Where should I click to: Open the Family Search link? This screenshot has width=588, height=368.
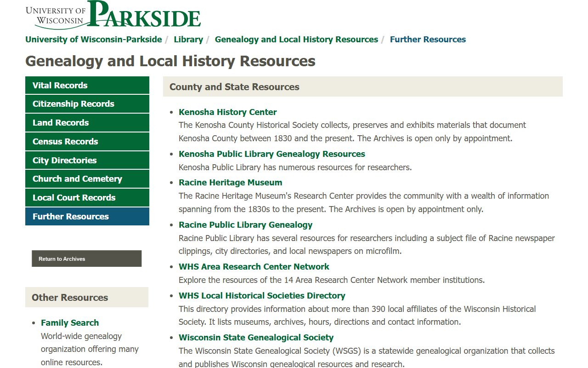70,323
